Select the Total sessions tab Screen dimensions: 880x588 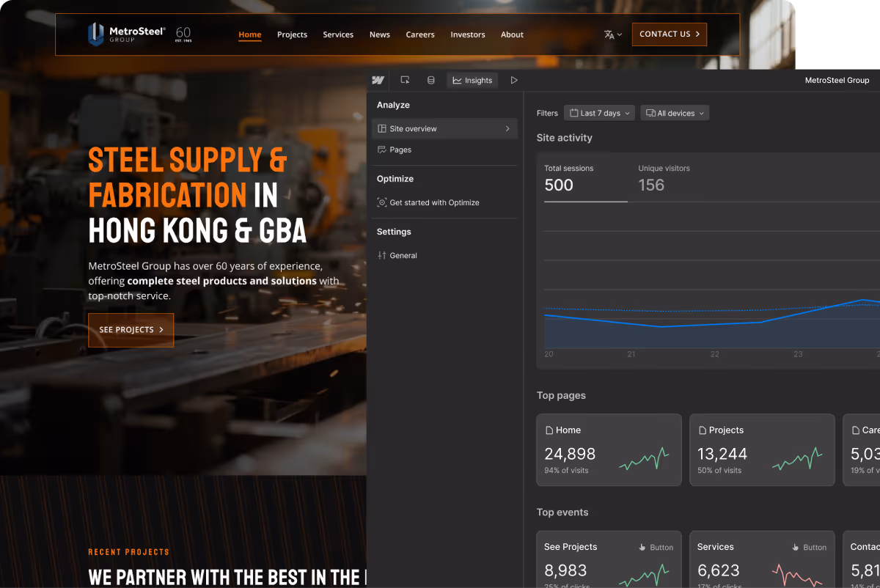coord(584,180)
